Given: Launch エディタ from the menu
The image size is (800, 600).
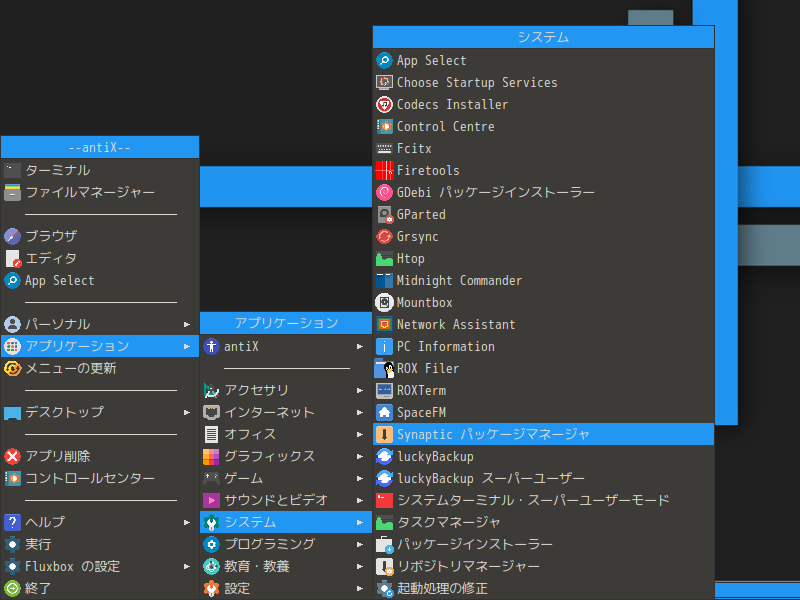Looking at the screenshot, I should click(100, 258).
